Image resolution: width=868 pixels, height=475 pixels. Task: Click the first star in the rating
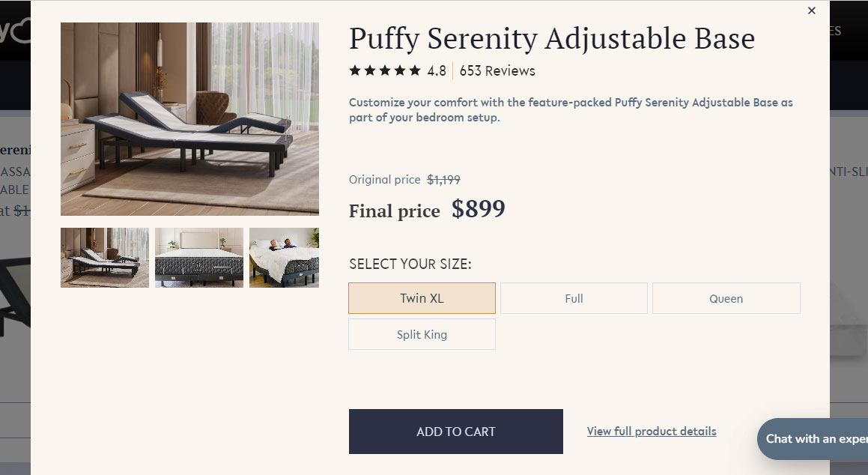355,71
